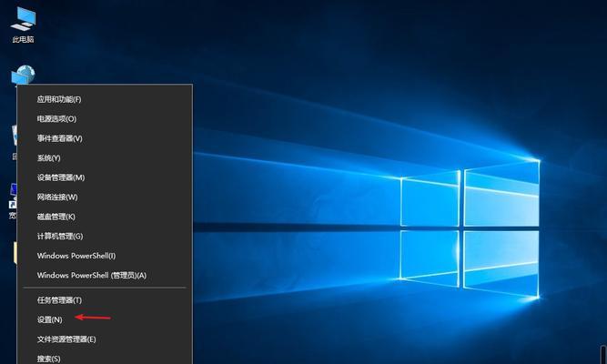The width and height of the screenshot is (607, 364).
Task: Open 网络连接(W)
Action: click(105, 197)
